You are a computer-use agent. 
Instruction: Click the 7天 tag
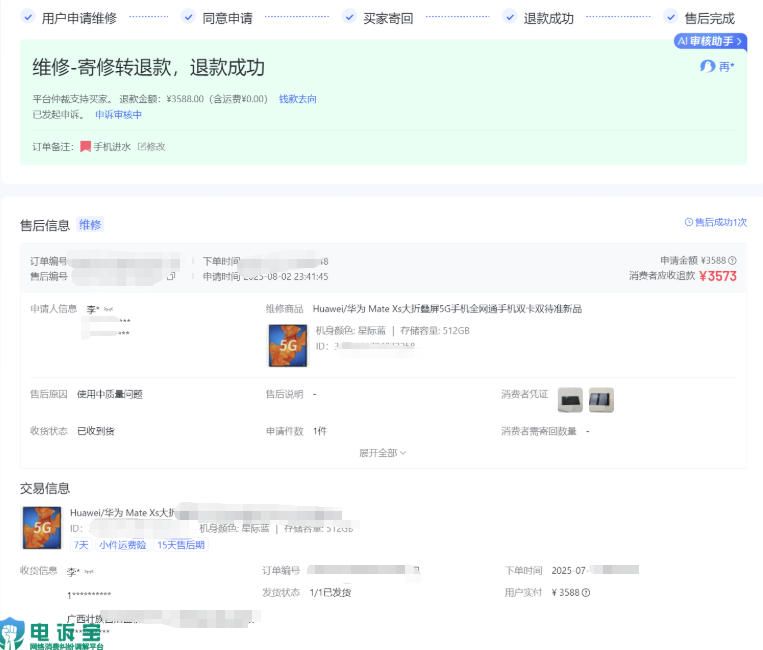point(81,545)
